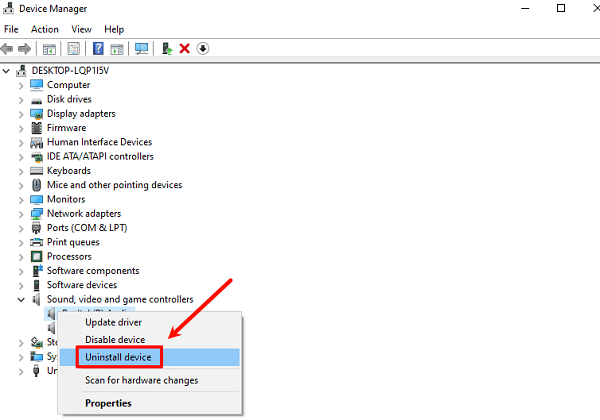Choose Disable device from context menu
The image size is (600, 420).
point(150,340)
